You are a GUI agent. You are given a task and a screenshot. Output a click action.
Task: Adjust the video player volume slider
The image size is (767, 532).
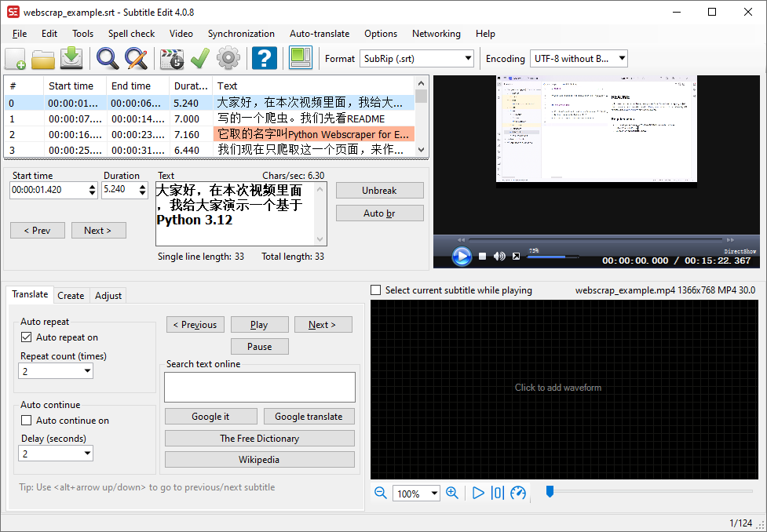pyautogui.click(x=553, y=257)
